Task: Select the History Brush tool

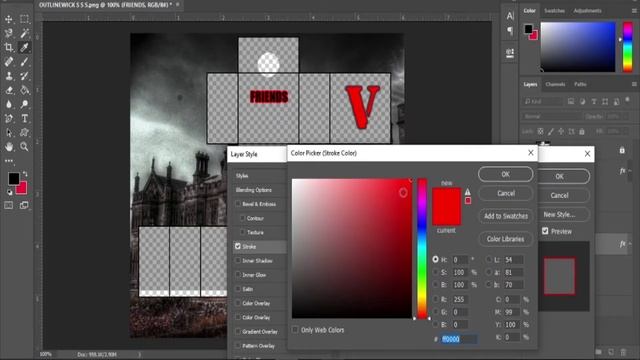Action: click(24, 76)
